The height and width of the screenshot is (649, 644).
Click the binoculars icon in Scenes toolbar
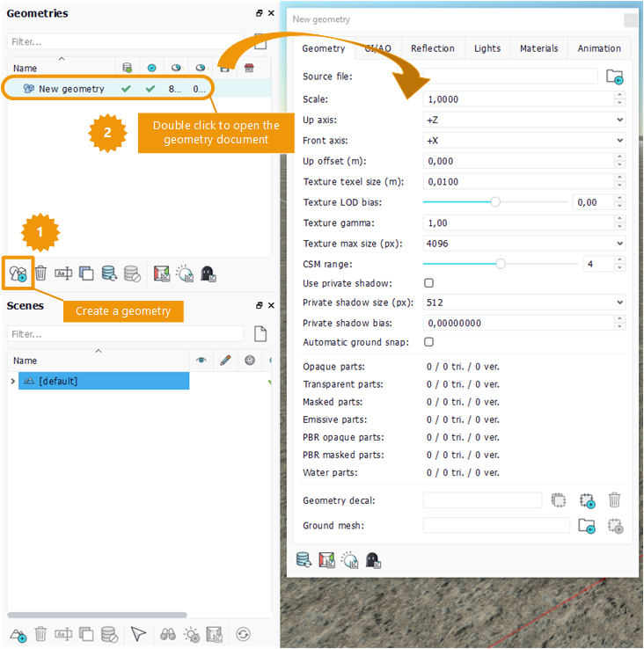(x=166, y=634)
